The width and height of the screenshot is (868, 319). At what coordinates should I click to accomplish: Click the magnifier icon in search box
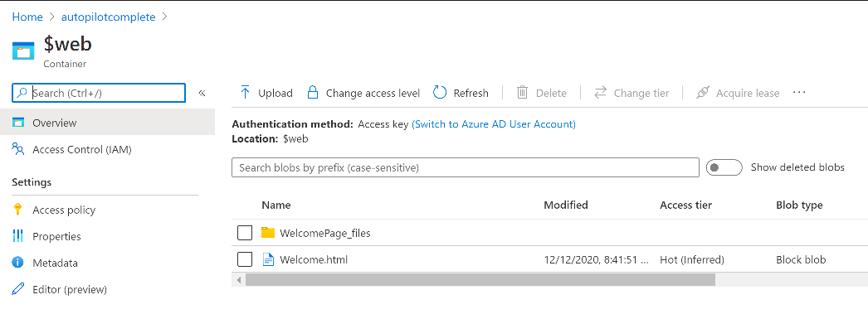22,93
